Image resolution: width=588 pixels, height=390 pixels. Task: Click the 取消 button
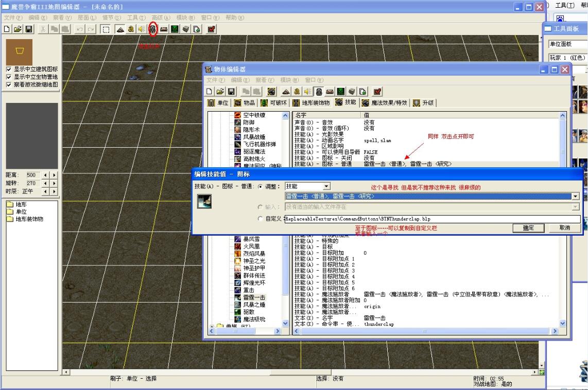pos(564,228)
